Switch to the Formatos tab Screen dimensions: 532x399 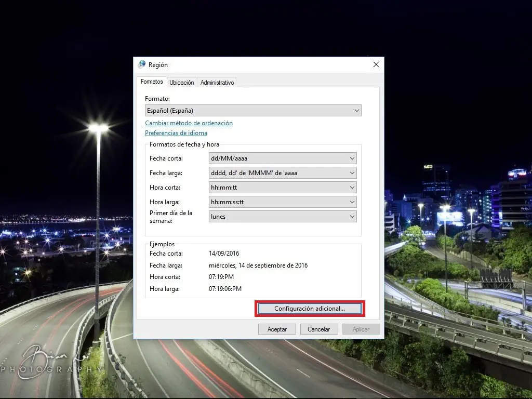pos(152,82)
